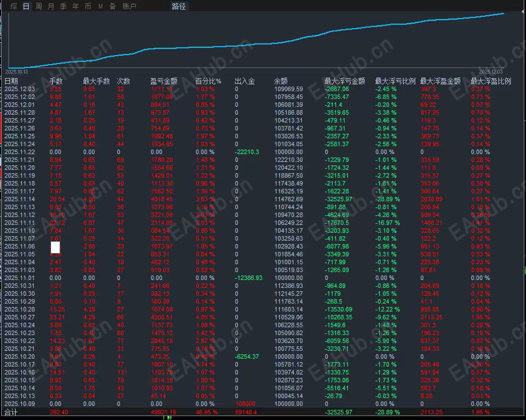The image size is (526, 420).
Task: Select the M tab
Action: [100, 6]
